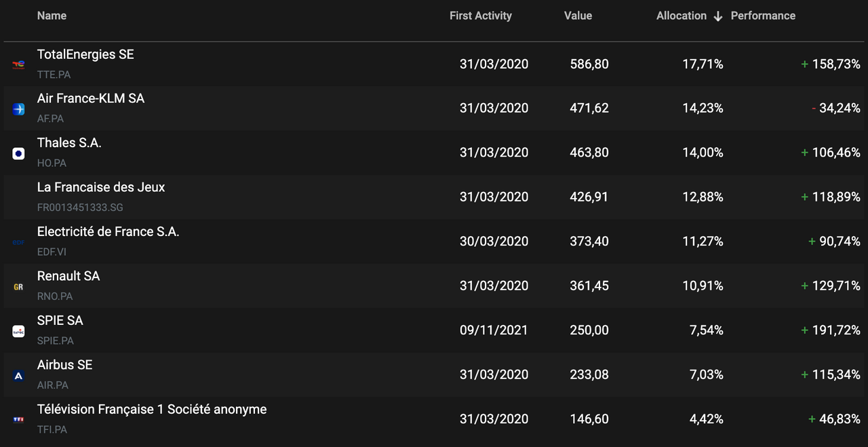Click the TotalEnergies SE logo icon

point(18,64)
